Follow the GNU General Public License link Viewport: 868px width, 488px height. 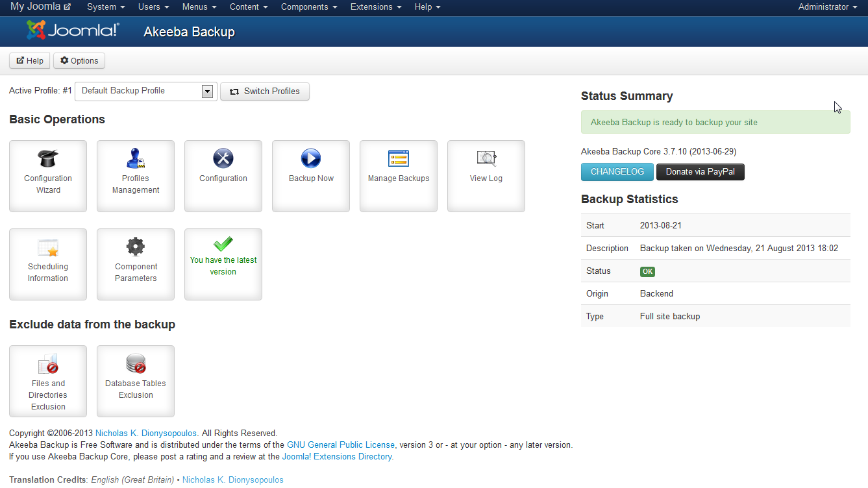pos(341,445)
